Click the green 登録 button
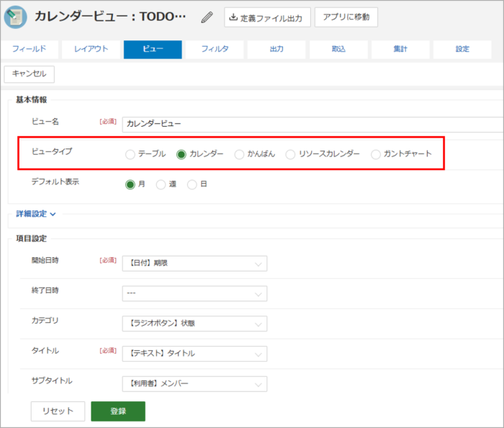Viewport: 504px width, 428px height. [x=118, y=411]
